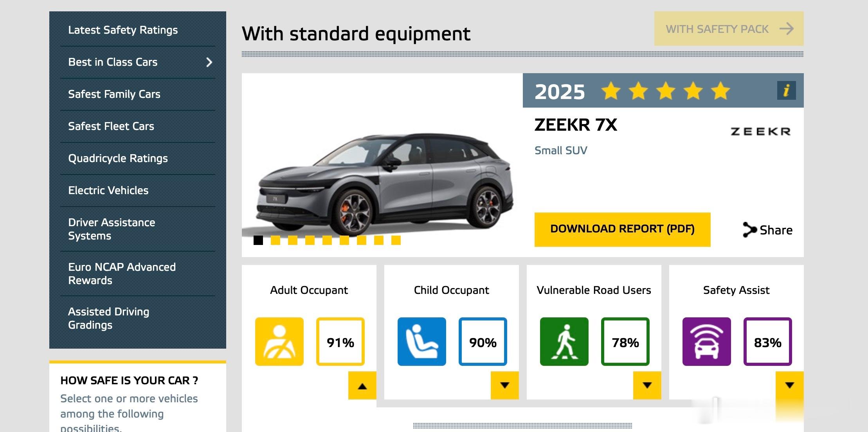Select the last yellow carousel dot
The width and height of the screenshot is (868, 432).
pyautogui.click(x=396, y=240)
